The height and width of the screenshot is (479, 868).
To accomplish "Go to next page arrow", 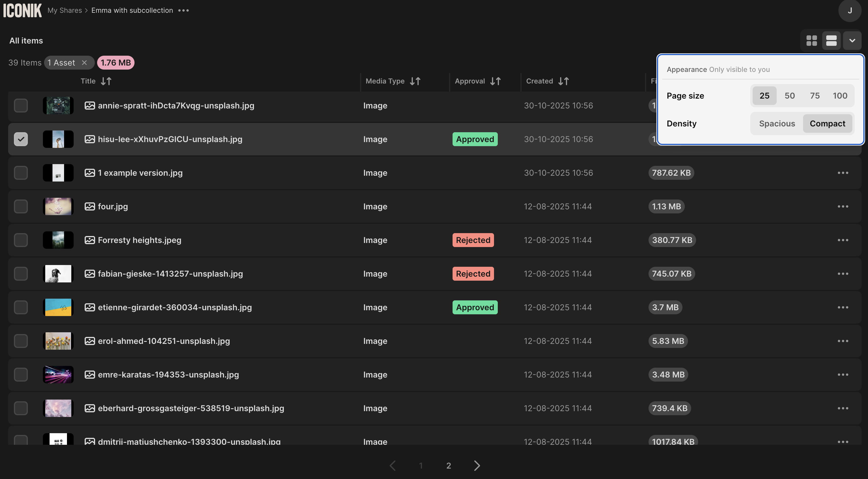I will coord(477,465).
